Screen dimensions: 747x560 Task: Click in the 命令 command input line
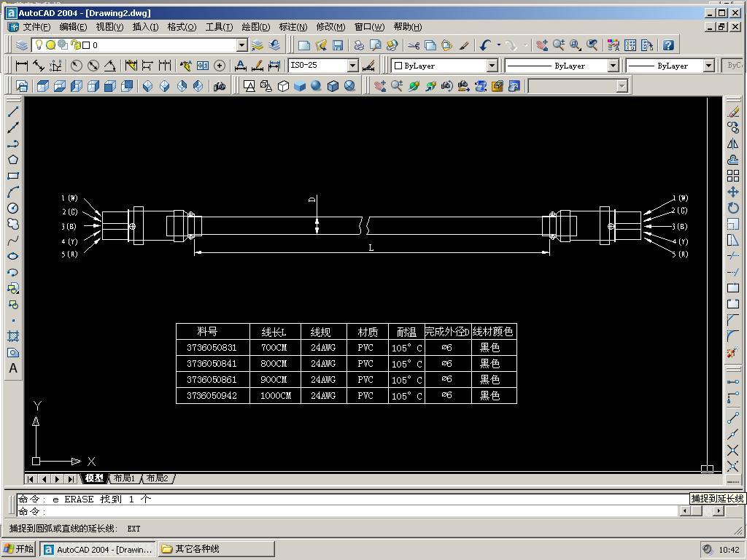point(348,511)
